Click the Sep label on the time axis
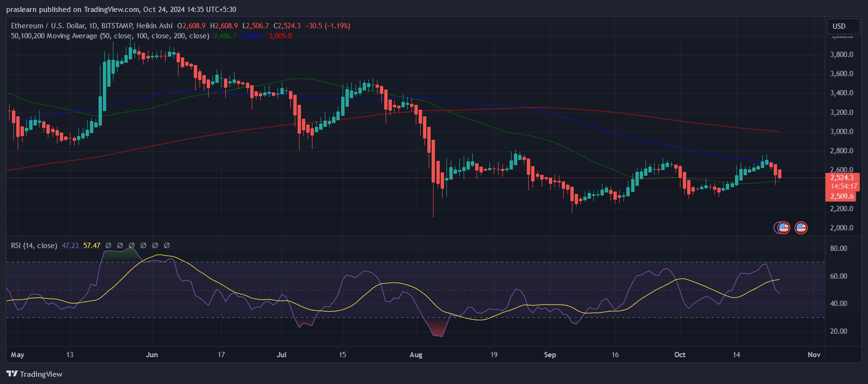The height and width of the screenshot is (384, 868). pyautogui.click(x=550, y=355)
